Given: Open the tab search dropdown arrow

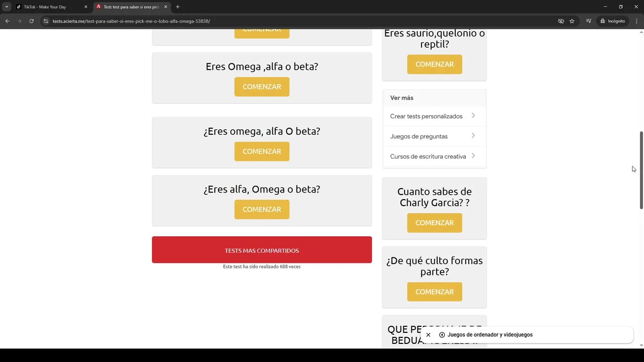Looking at the screenshot, I should 7,7.
